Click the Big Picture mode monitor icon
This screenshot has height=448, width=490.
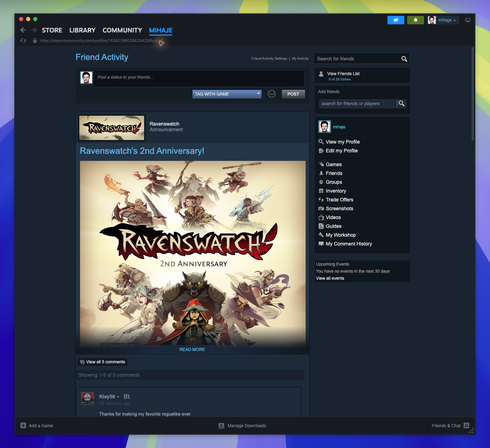[x=468, y=20]
